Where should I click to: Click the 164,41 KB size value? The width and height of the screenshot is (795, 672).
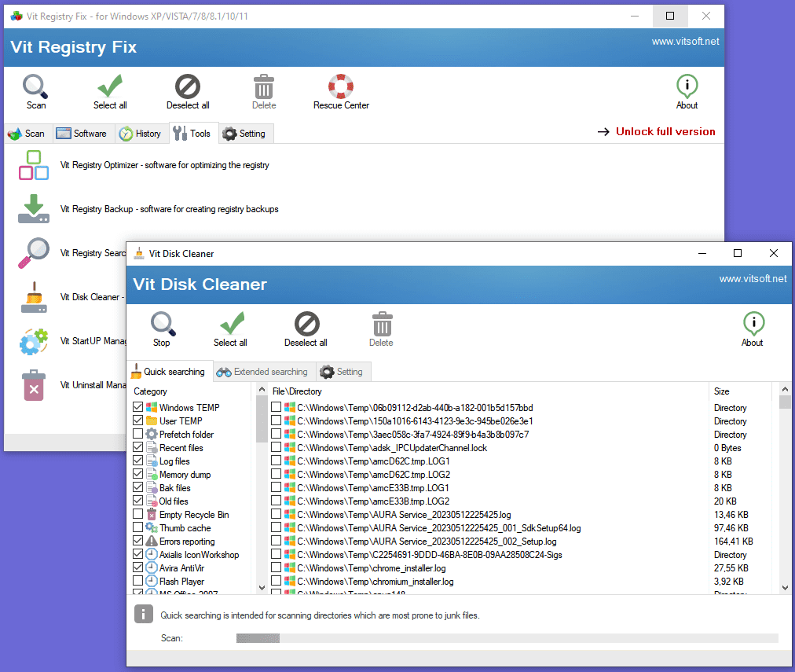pos(734,542)
